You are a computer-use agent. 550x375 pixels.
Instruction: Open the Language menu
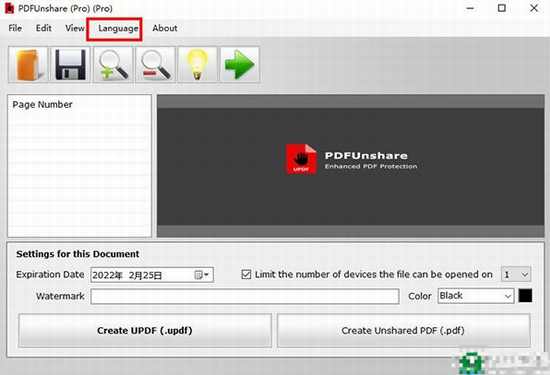click(x=118, y=28)
